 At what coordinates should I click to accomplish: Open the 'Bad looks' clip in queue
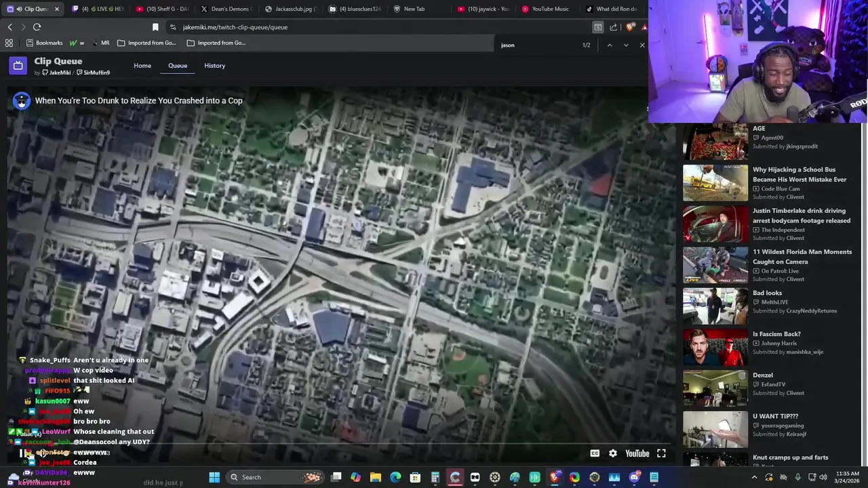point(767,293)
